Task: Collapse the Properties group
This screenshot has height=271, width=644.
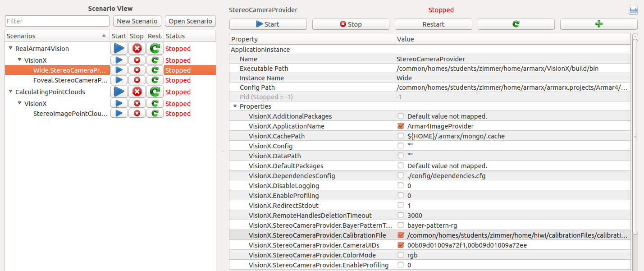Action: [x=235, y=106]
